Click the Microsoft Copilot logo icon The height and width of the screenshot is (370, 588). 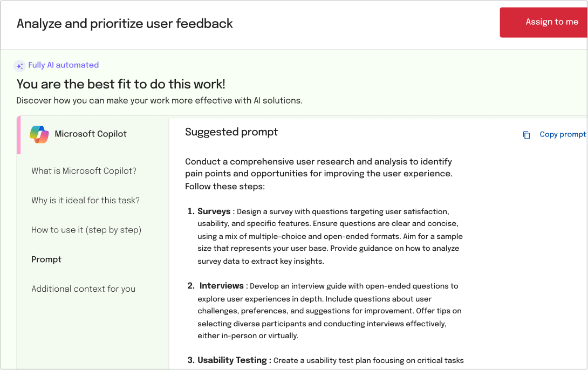39,134
